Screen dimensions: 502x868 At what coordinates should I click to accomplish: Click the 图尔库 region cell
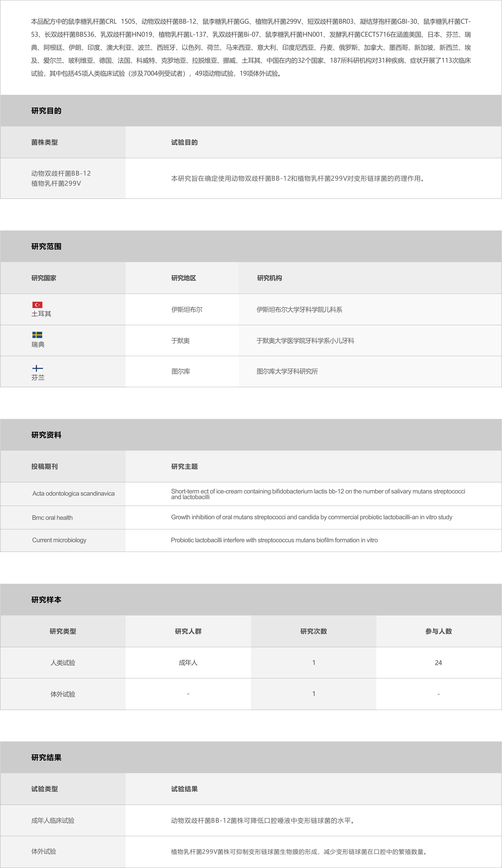tap(181, 371)
